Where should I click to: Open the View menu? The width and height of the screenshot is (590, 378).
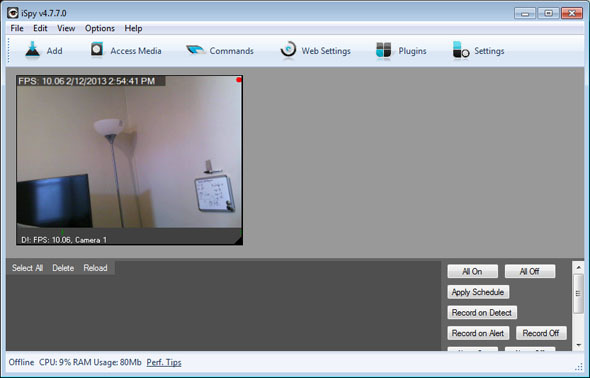(x=66, y=28)
